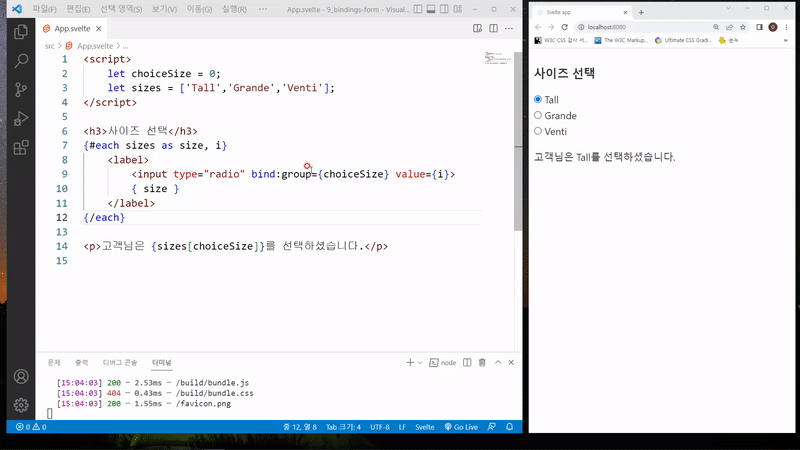Split the terminal panel
The width and height of the screenshot is (800, 450).
pyautogui.click(x=467, y=362)
